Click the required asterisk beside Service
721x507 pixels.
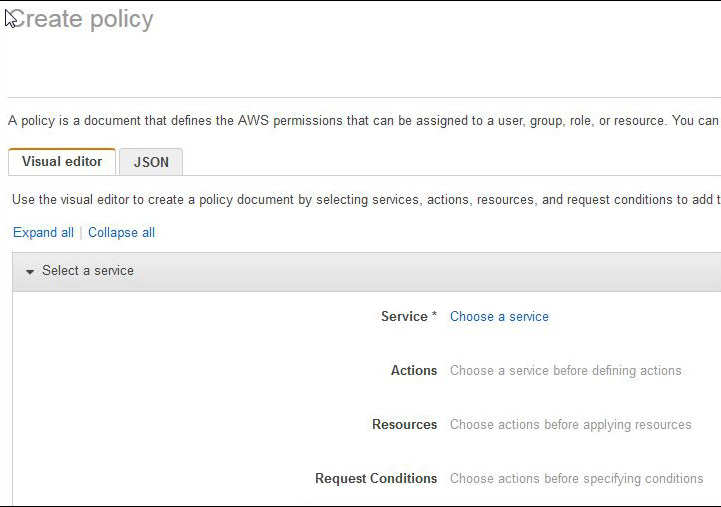[434, 317]
